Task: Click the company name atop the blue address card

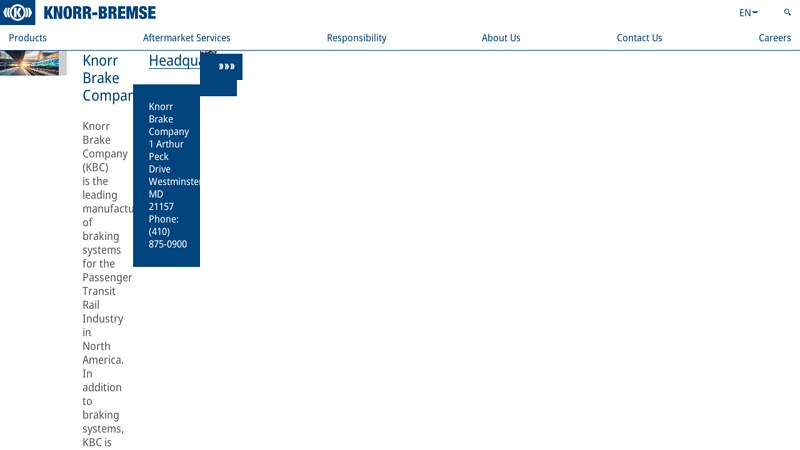Action: click(168, 119)
